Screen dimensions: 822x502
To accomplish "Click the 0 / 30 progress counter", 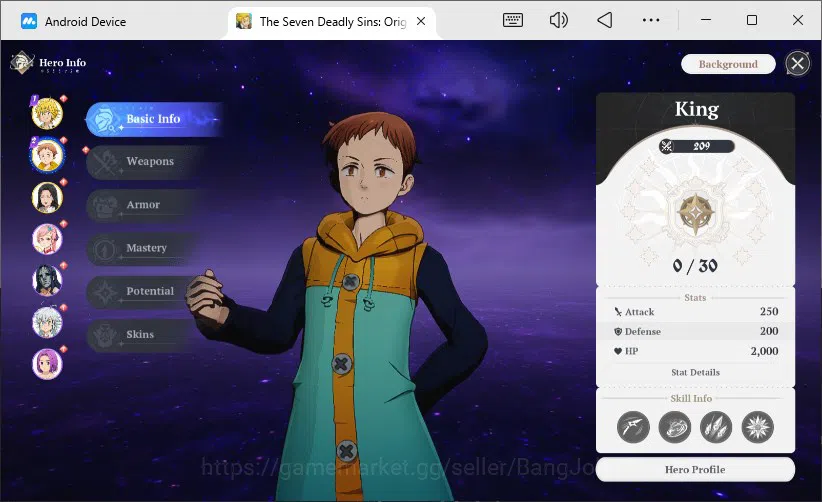I will coord(695,266).
